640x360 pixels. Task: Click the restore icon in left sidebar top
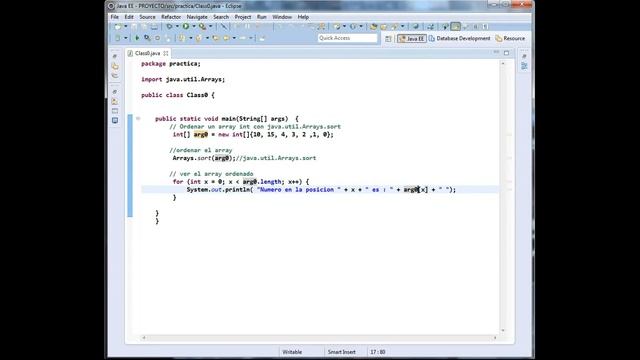click(x=115, y=56)
